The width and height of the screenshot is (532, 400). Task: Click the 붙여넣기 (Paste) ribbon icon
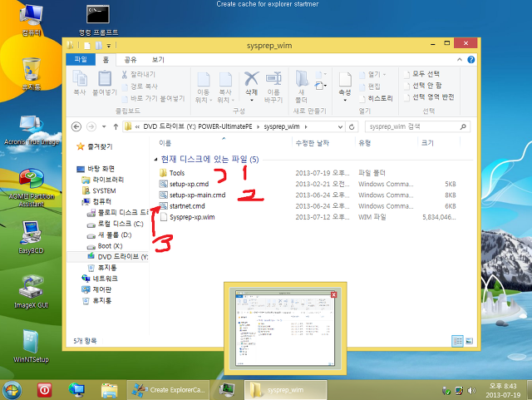click(105, 82)
